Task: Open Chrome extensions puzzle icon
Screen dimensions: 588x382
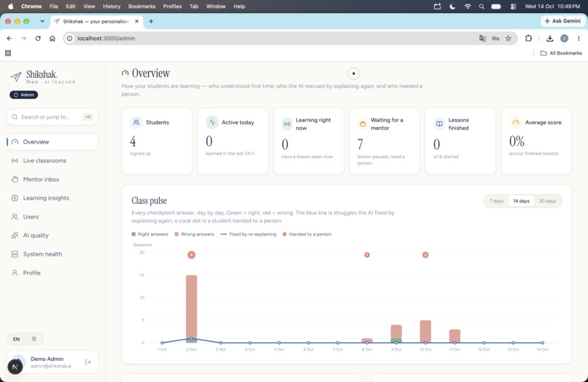Action: click(528, 38)
